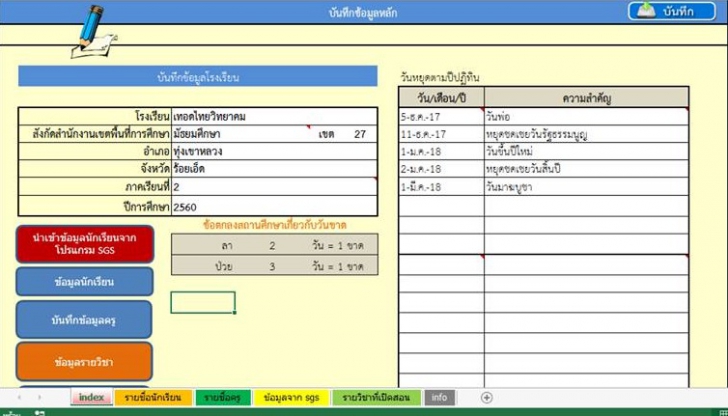Select หยุดชดเชยวันรัฐธรรมนูญ description cell
728x416 pixels.
click(586, 134)
